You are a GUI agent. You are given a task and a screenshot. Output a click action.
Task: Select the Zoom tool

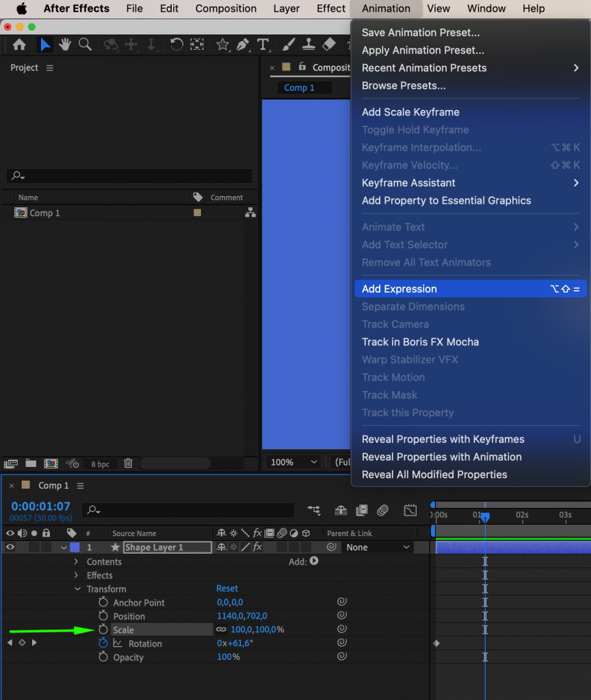click(85, 44)
